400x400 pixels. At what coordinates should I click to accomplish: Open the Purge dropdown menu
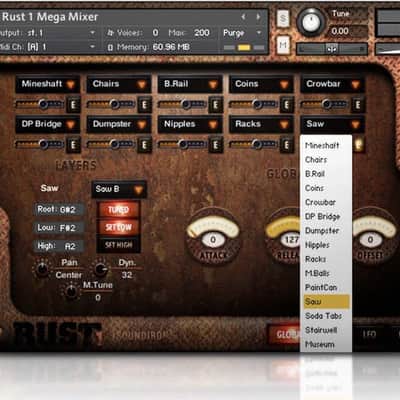pos(242,33)
